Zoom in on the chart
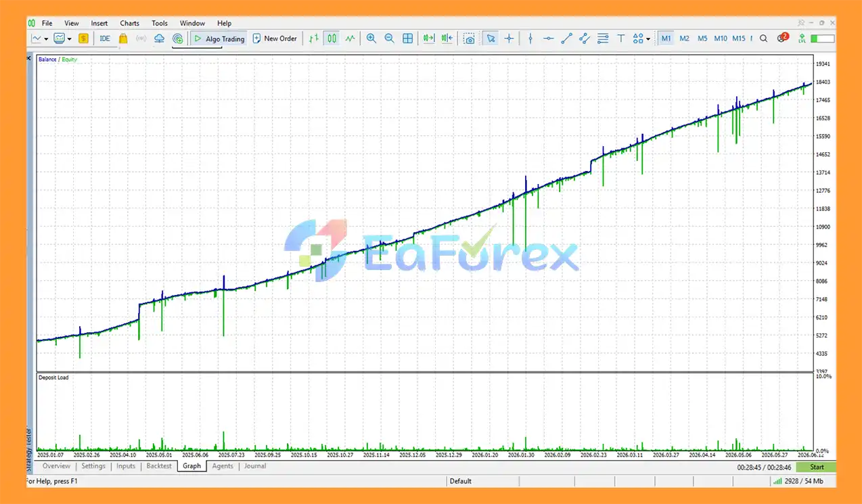Image resolution: width=862 pixels, height=504 pixels. (x=371, y=39)
